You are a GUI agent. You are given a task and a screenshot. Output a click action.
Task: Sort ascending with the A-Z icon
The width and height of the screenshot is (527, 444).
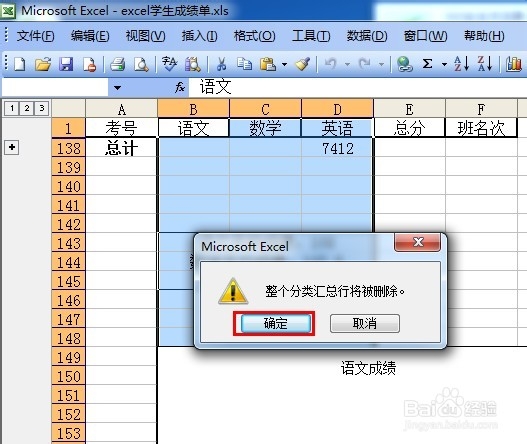461,64
